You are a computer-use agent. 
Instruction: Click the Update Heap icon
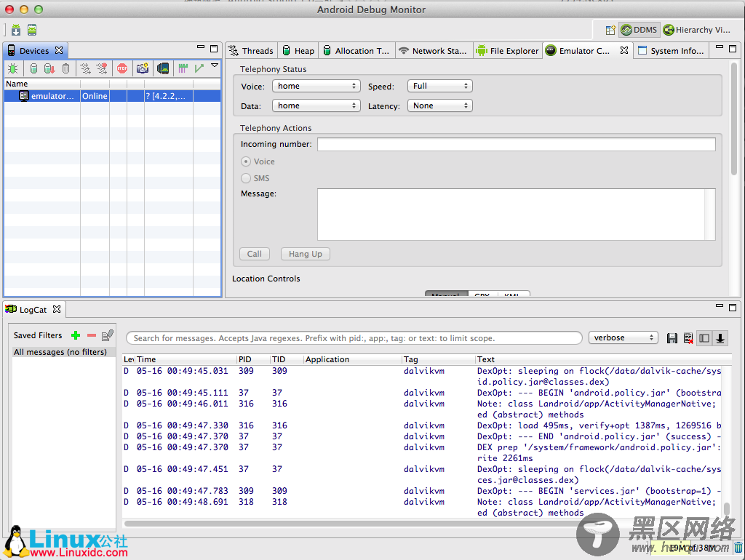(33, 68)
